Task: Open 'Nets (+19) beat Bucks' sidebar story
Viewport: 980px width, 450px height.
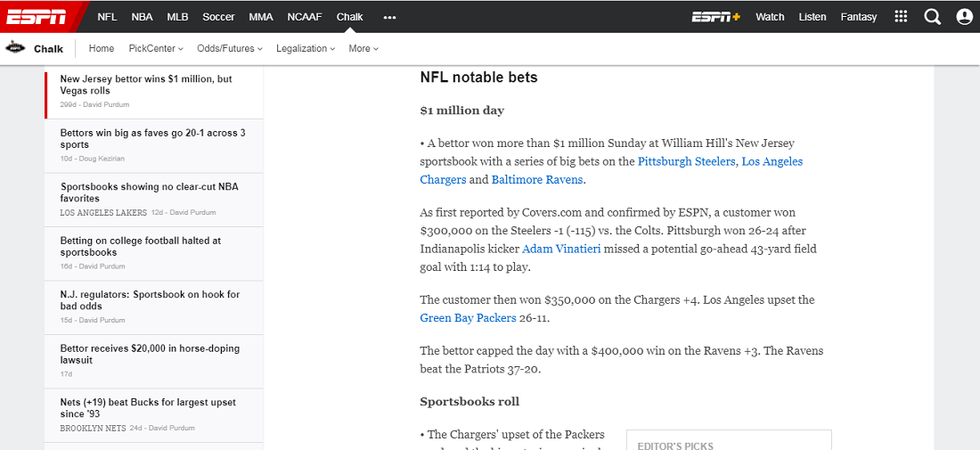Action: 148,408
